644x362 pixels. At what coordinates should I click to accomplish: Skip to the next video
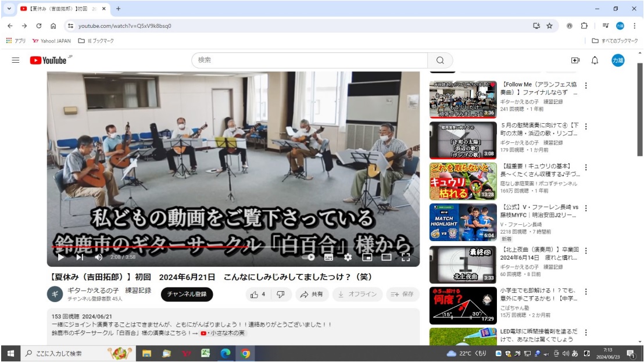click(80, 257)
